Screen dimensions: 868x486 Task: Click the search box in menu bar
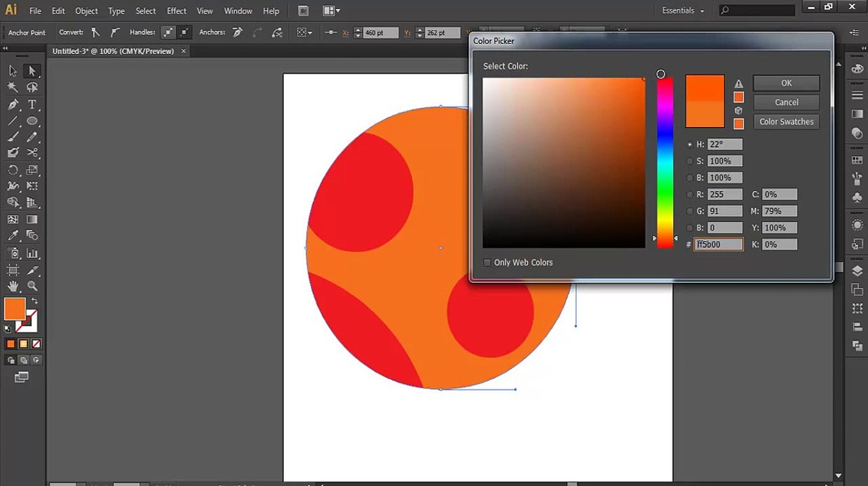[x=757, y=11]
